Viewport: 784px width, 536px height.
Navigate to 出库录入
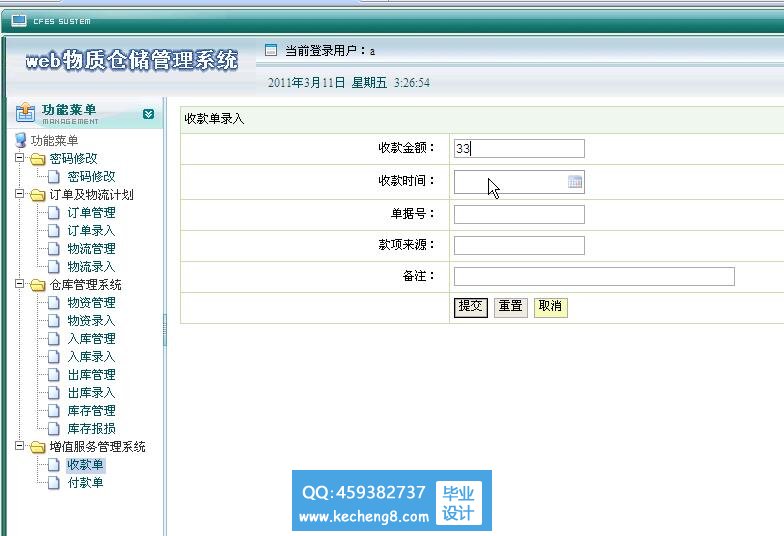pyautogui.click(x=92, y=392)
